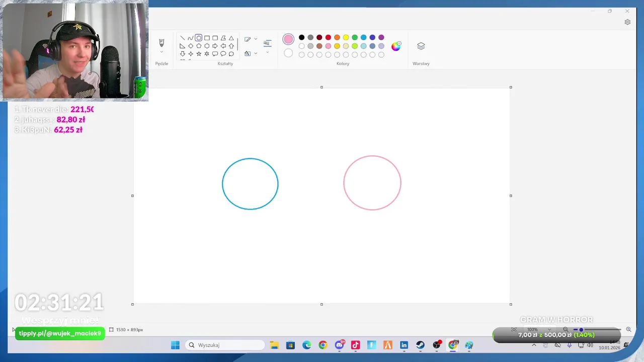Open the Windows Start menu

point(175,345)
